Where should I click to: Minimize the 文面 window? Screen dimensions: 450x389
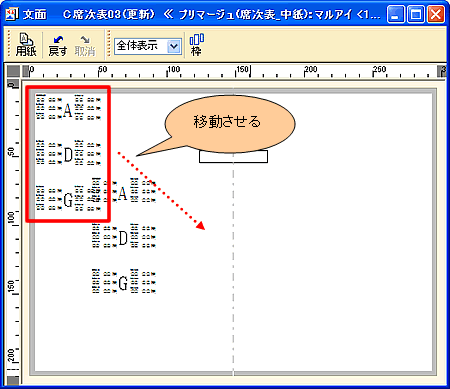click(396, 15)
